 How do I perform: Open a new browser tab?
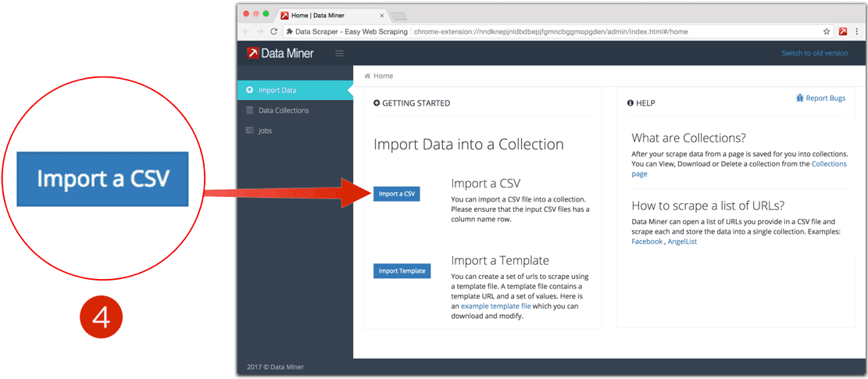coord(398,16)
